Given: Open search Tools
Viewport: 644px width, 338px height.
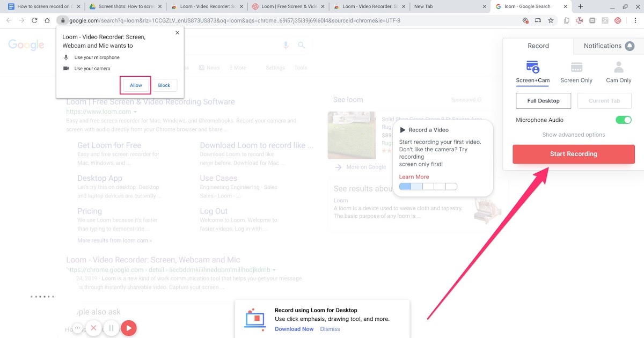Looking at the screenshot, I should (x=301, y=68).
